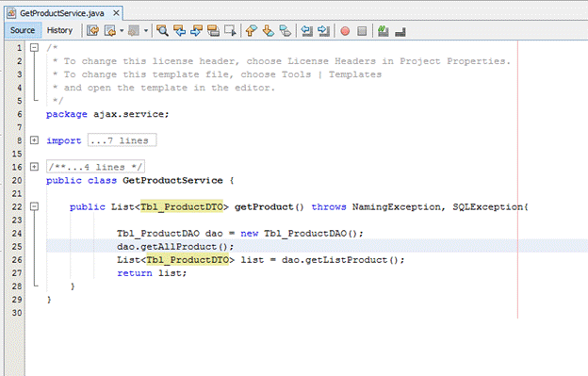Click 'dao.getListProduct();' on line 26
The width and height of the screenshot is (588, 376).
click(343, 259)
